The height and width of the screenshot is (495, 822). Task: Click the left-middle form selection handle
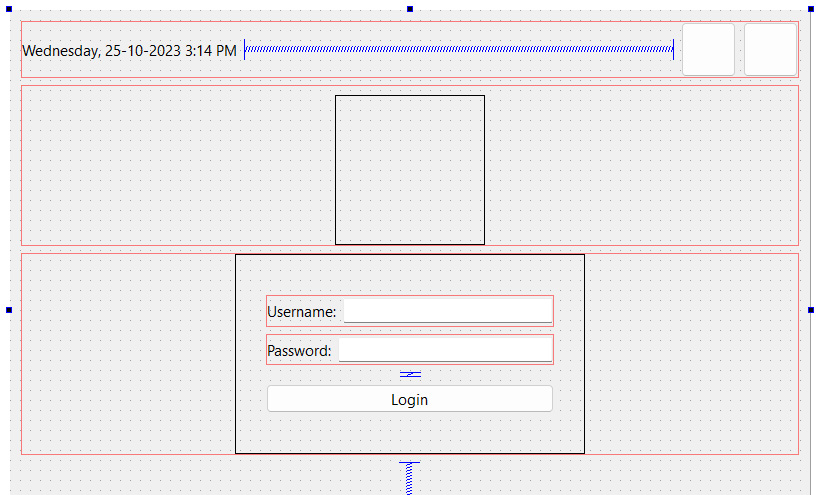click(x=9, y=310)
